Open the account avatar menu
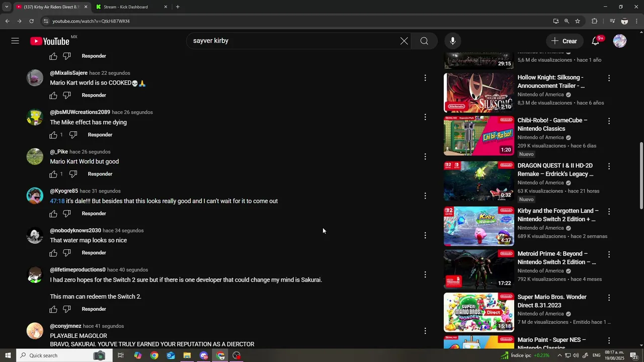This screenshot has height=362, width=644. pyautogui.click(x=620, y=41)
